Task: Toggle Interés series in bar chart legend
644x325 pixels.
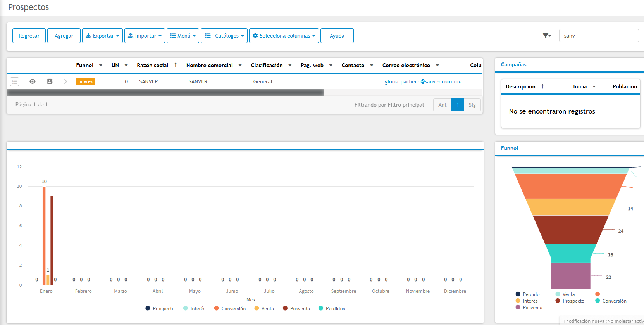Action: click(x=194, y=309)
